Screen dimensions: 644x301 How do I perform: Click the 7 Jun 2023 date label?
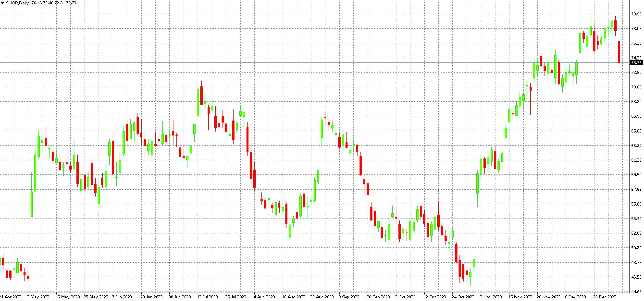pos(122,297)
